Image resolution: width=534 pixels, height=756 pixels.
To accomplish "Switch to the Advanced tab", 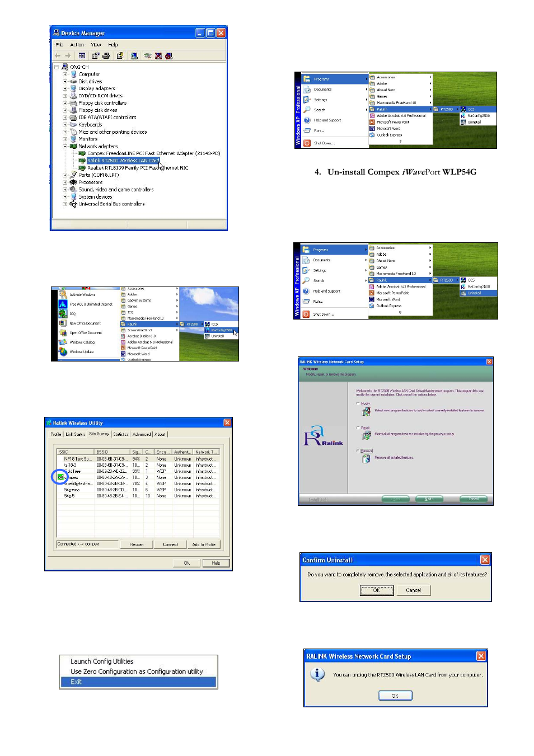I will pos(142,434).
